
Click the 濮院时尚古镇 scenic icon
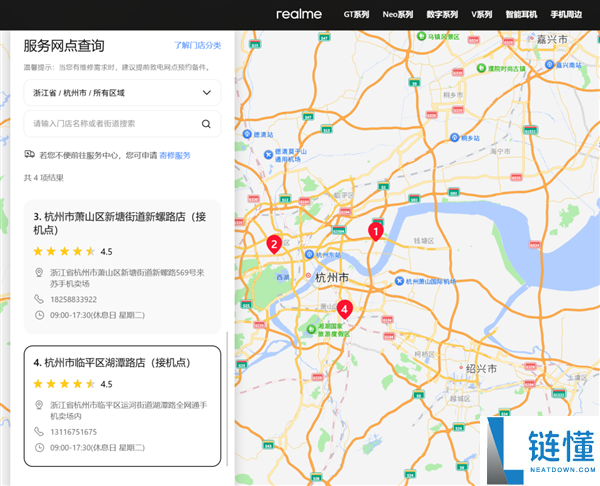click(481, 68)
